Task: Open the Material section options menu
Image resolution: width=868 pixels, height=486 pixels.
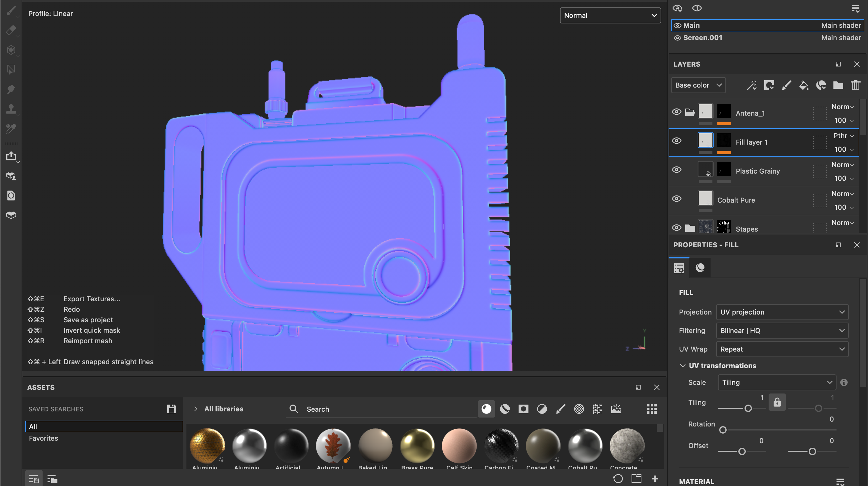Action: click(840, 482)
